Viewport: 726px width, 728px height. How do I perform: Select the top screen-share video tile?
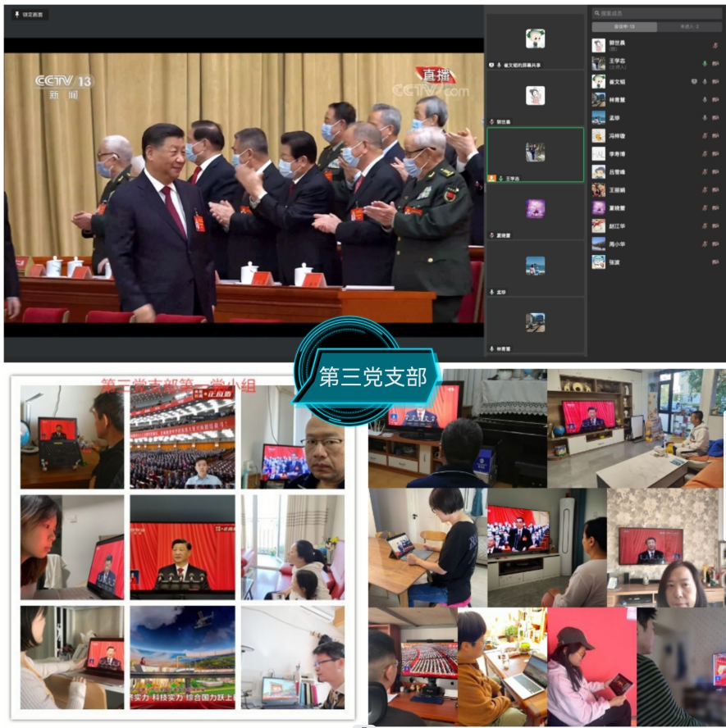tap(535, 39)
